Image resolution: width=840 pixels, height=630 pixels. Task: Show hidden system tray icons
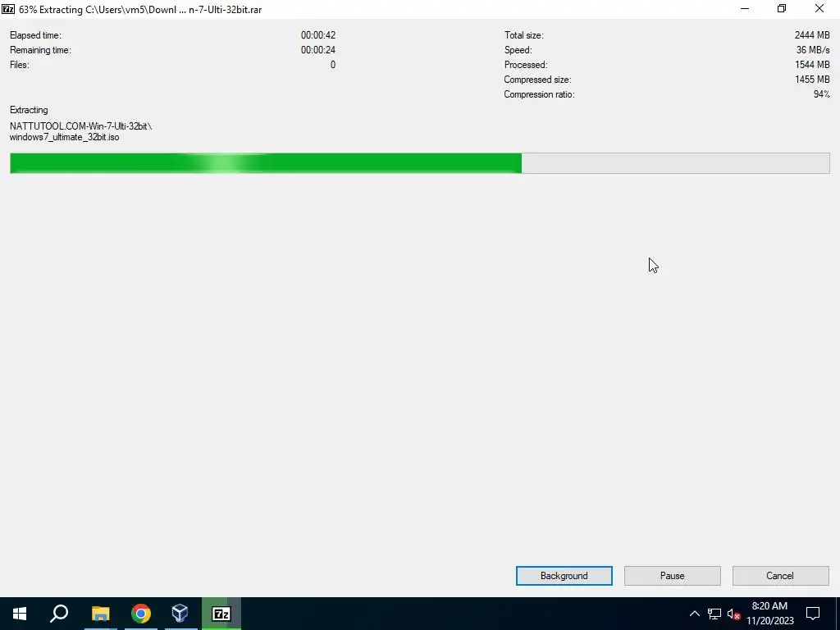694,614
